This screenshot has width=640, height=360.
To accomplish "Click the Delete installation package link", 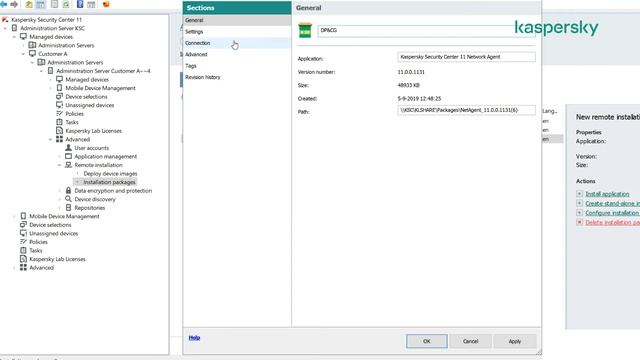I will (612, 222).
